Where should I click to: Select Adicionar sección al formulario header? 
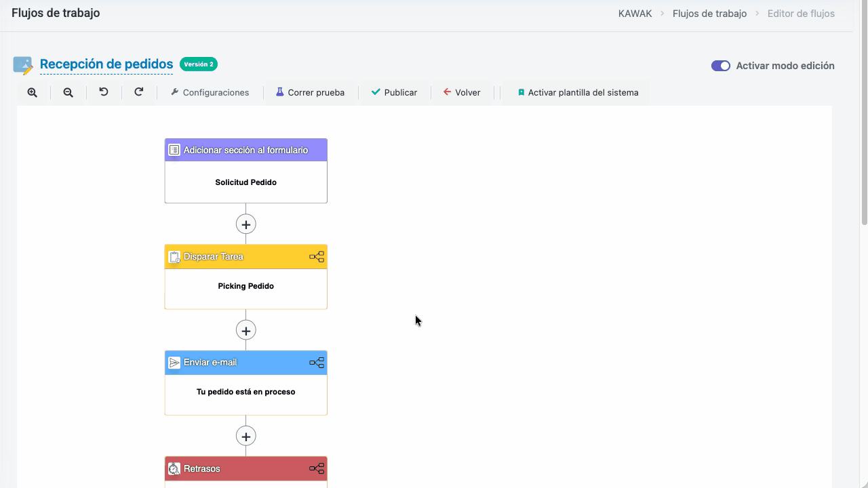246,150
